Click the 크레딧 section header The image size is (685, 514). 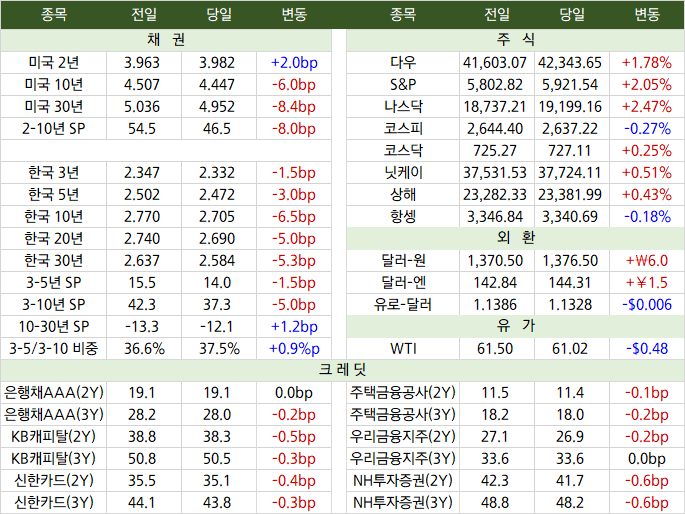(x=342, y=370)
